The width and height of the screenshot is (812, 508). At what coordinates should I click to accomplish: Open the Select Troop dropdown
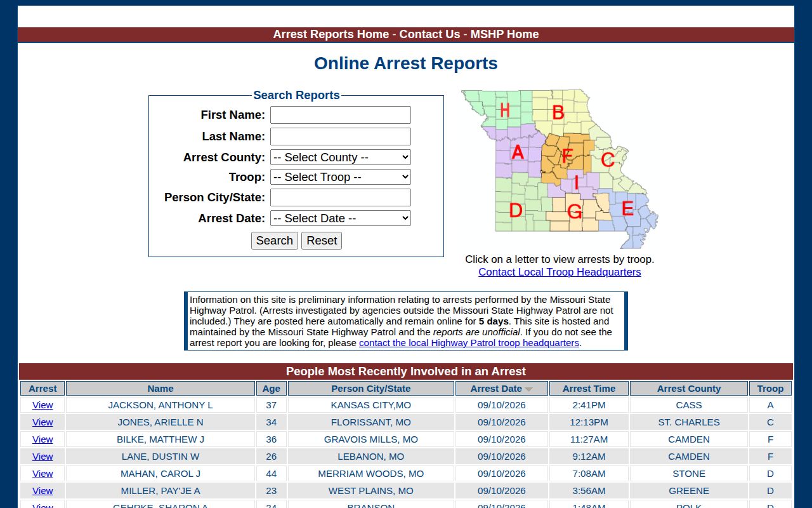click(x=341, y=177)
